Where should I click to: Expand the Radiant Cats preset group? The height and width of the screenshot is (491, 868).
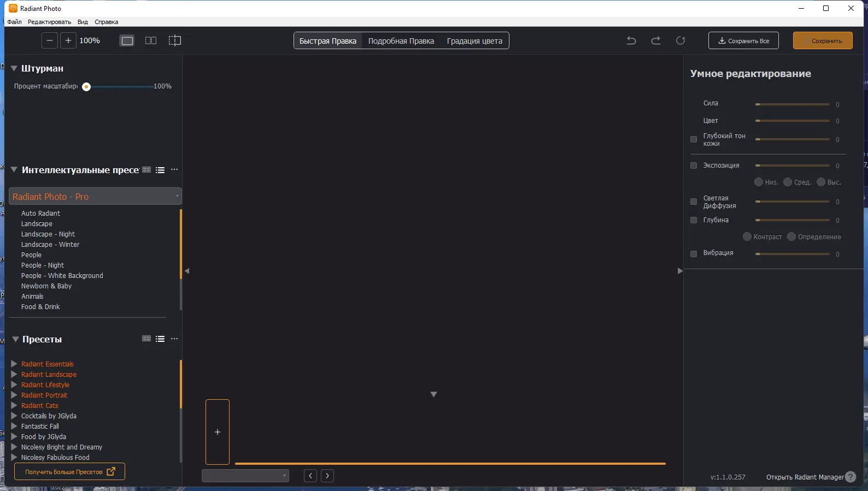(14, 405)
